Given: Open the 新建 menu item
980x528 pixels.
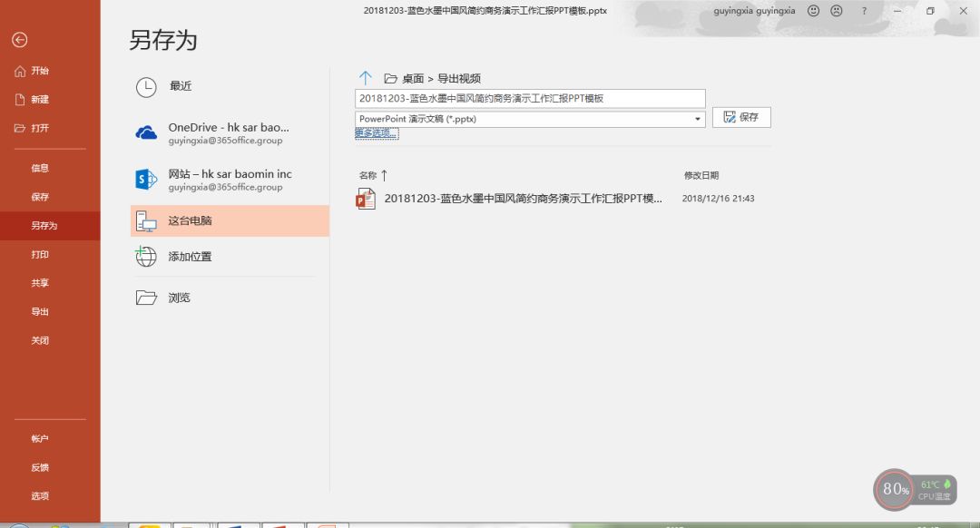Looking at the screenshot, I should (x=40, y=99).
